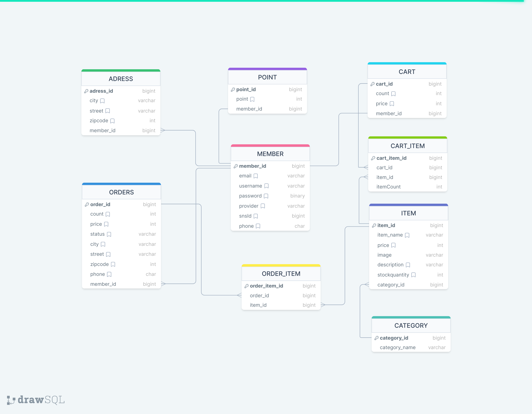
Task: Click the member_id row in POINT table
Action: (268, 109)
